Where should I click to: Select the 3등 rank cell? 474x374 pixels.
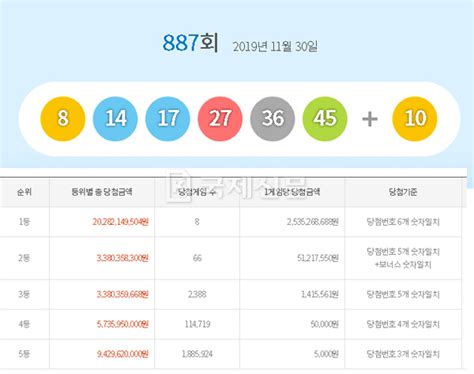(x=24, y=294)
